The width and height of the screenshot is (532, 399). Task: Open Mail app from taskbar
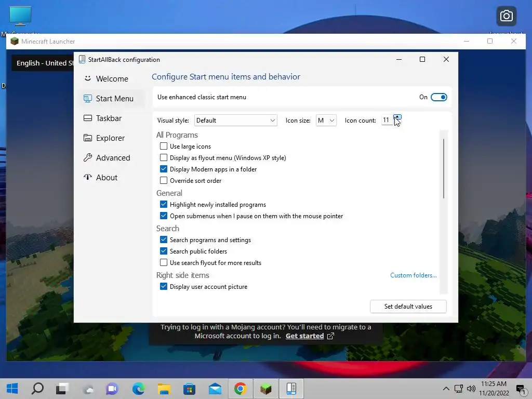click(215, 389)
